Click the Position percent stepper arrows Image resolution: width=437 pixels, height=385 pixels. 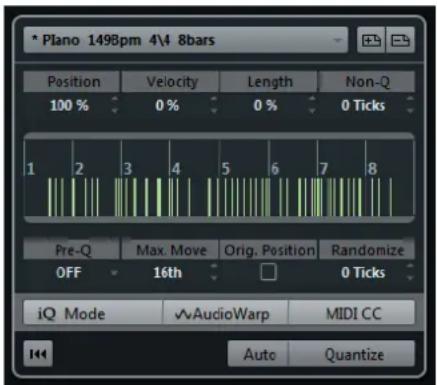coord(115,105)
